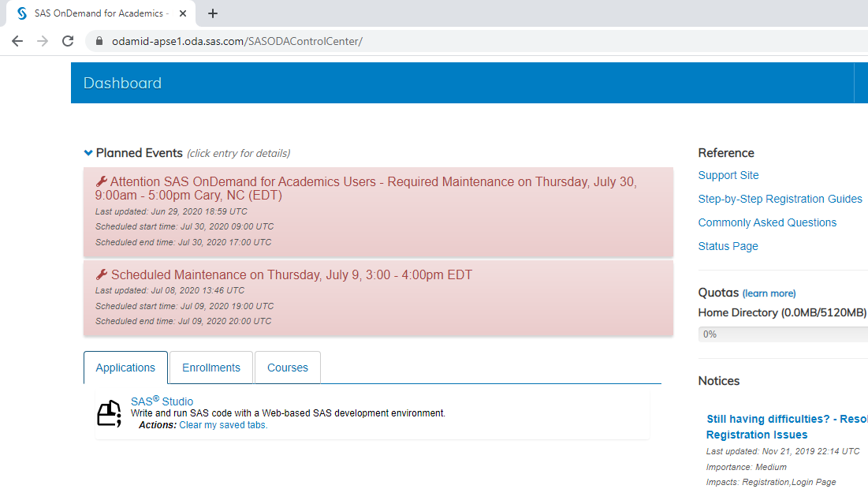The height and width of the screenshot is (489, 868).
Task: Collapse the Planned Events section
Action: (88, 153)
